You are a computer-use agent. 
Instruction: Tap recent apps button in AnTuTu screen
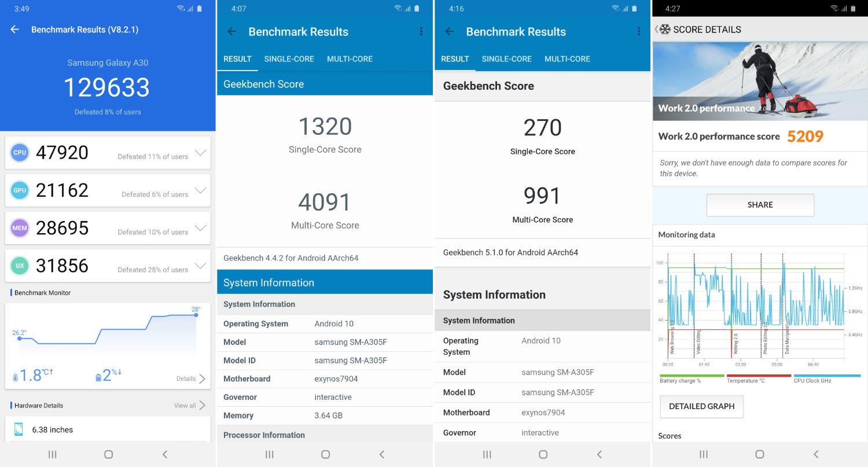click(53, 454)
